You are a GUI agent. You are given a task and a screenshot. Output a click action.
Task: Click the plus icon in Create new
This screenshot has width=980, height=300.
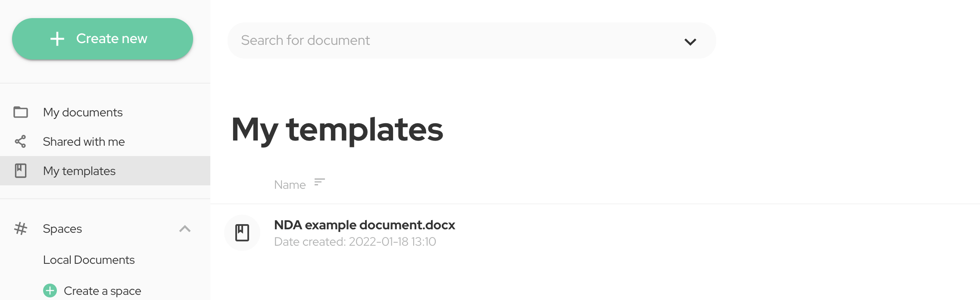point(57,39)
